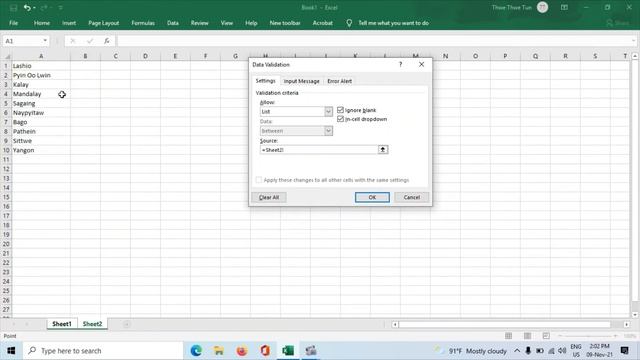The image size is (640, 360).
Task: Open Office app from taskbar
Action: [x=265, y=351]
